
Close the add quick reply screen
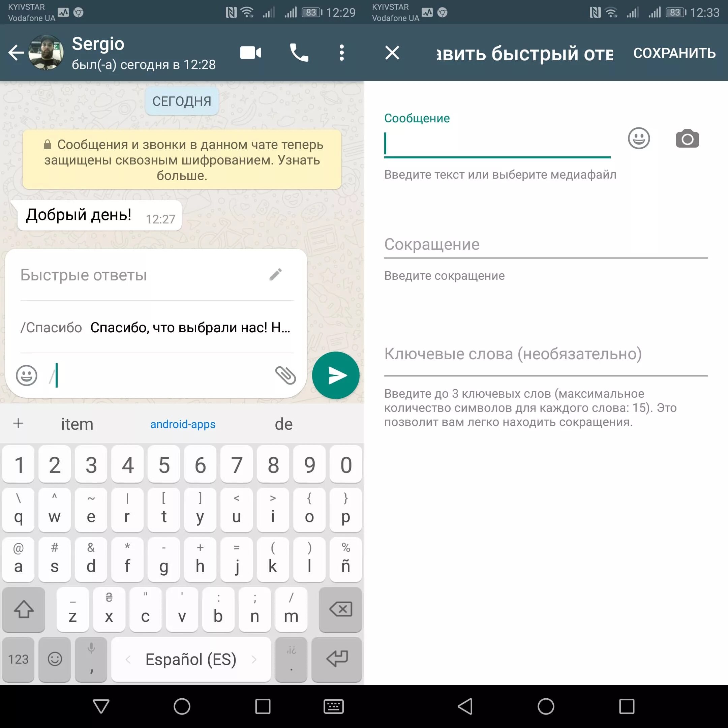(x=392, y=53)
